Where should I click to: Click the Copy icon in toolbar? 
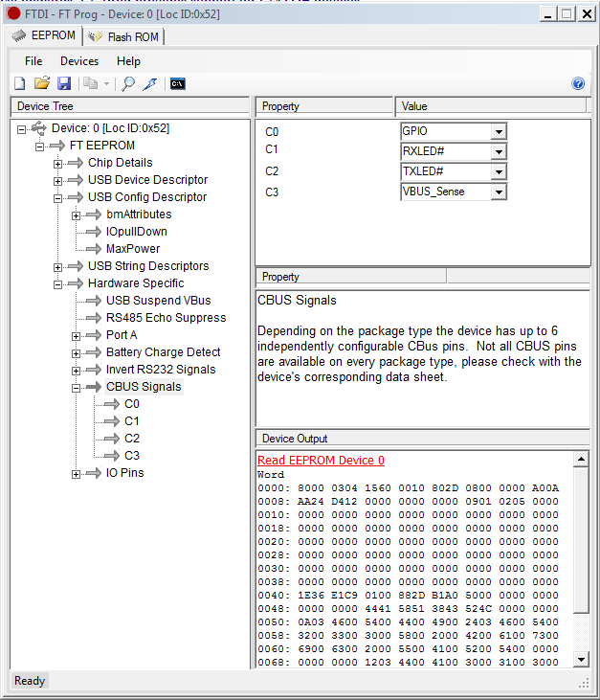(91, 83)
